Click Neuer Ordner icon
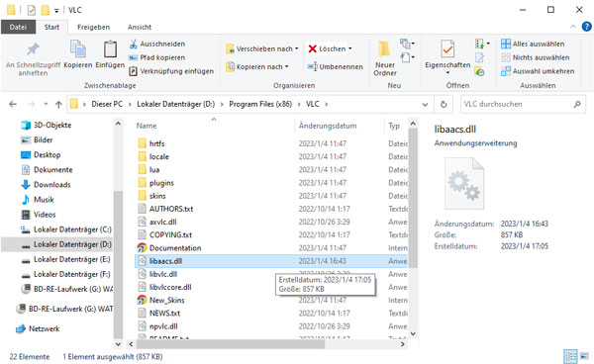594x364 pixels. point(384,49)
